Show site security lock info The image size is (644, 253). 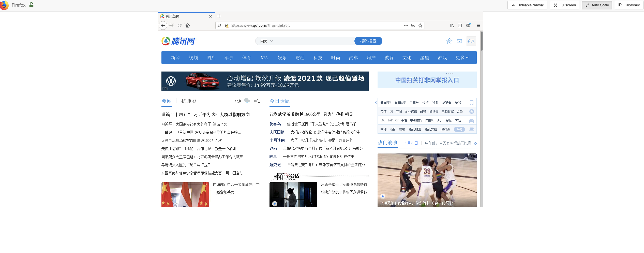[x=227, y=25]
